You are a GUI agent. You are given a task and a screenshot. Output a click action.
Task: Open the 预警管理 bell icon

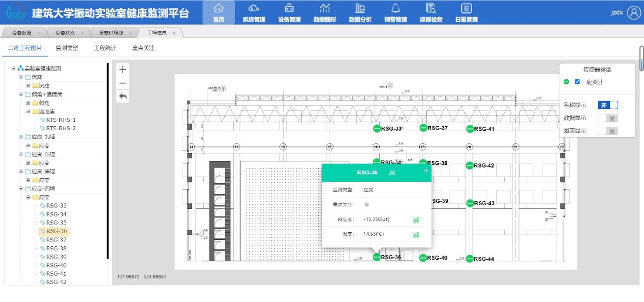click(x=395, y=9)
